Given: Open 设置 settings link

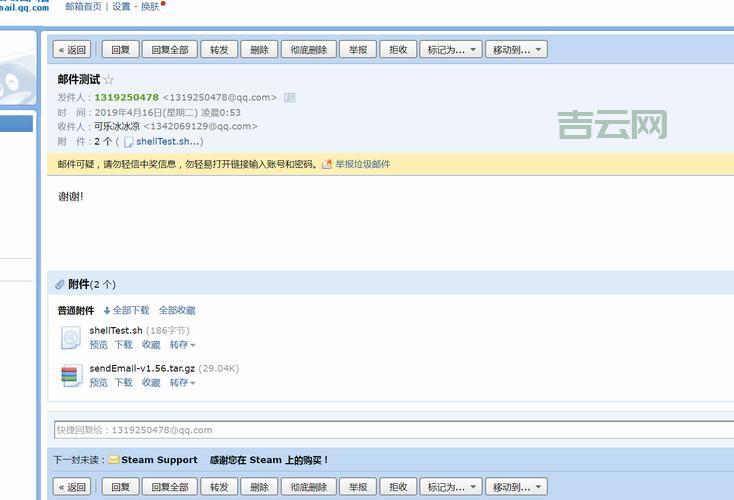Looking at the screenshot, I should 121,7.
